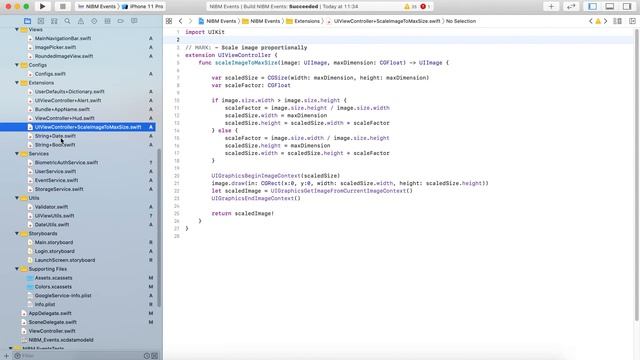Click Extensions folder in jump bar
Viewport: 640px width, 360px height.
303,21
